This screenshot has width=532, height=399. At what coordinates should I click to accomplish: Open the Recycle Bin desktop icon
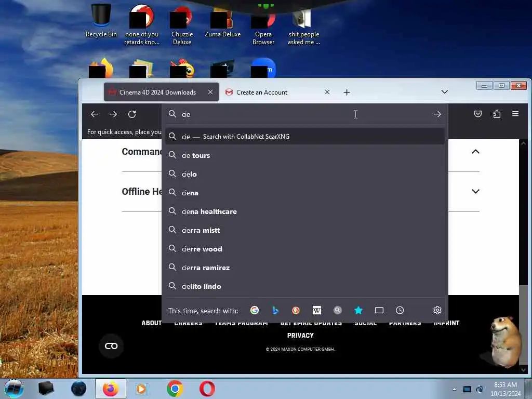[101, 21]
